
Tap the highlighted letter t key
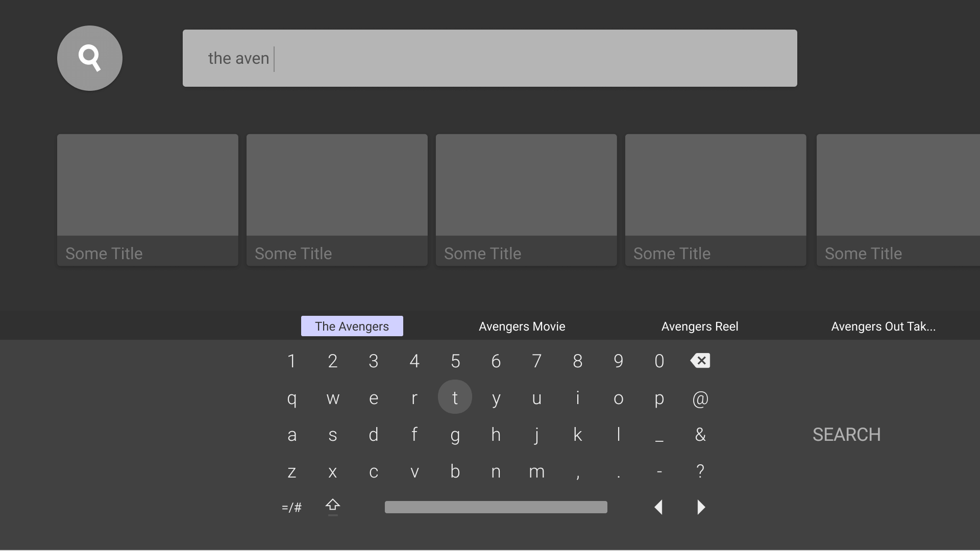point(455,397)
